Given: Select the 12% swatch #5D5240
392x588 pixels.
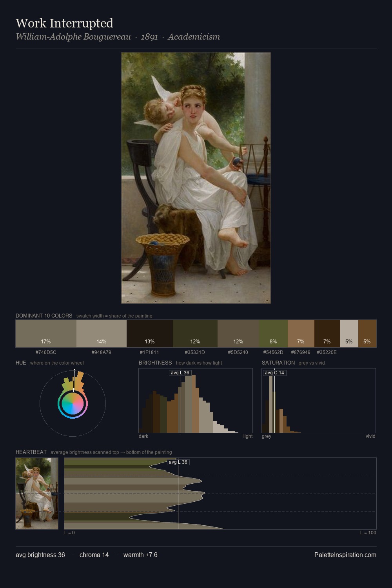Looking at the screenshot, I should (x=238, y=334).
